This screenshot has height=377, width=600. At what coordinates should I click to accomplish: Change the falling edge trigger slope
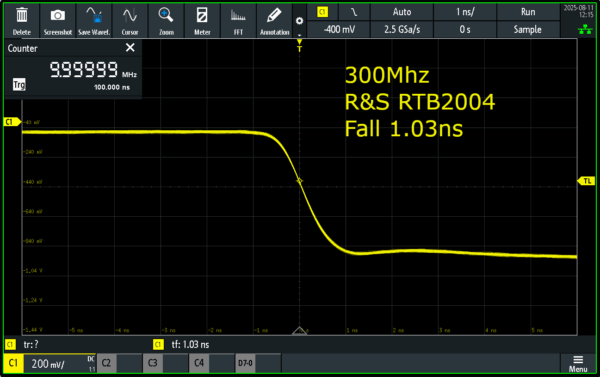coord(354,12)
